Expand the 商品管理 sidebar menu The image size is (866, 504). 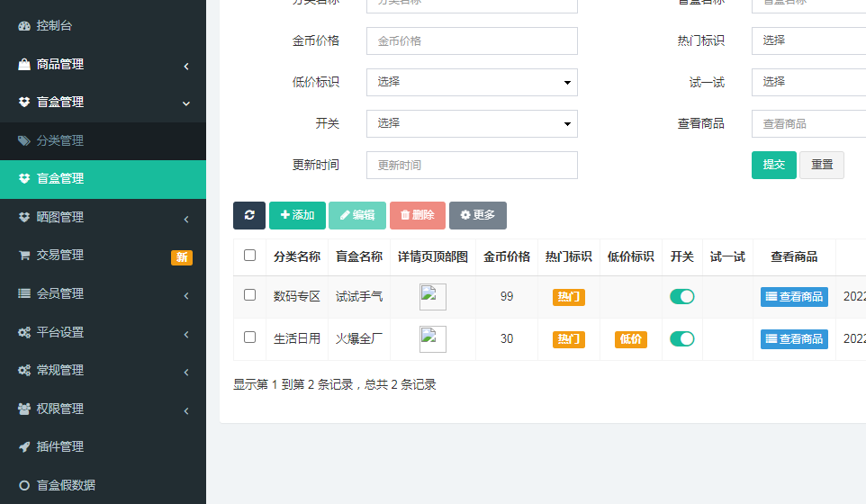(103, 65)
